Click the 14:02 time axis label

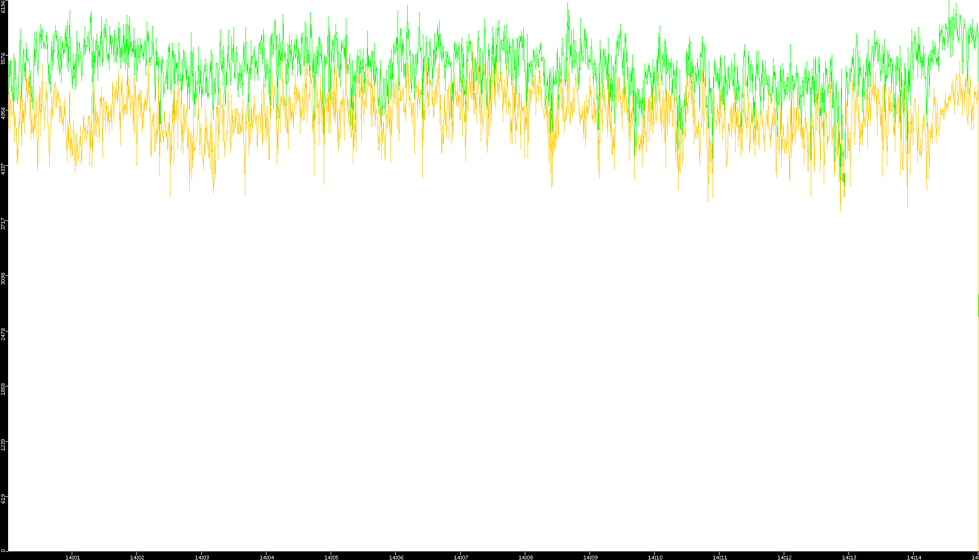137,557
